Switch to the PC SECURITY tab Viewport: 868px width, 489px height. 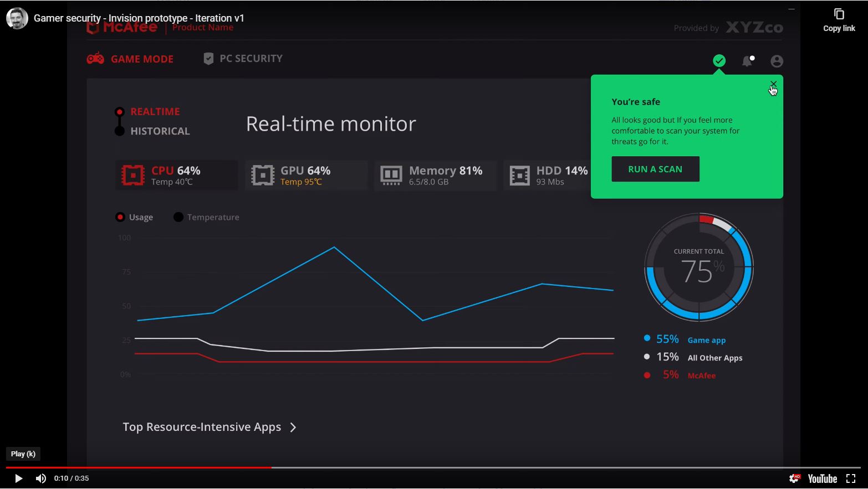click(251, 58)
